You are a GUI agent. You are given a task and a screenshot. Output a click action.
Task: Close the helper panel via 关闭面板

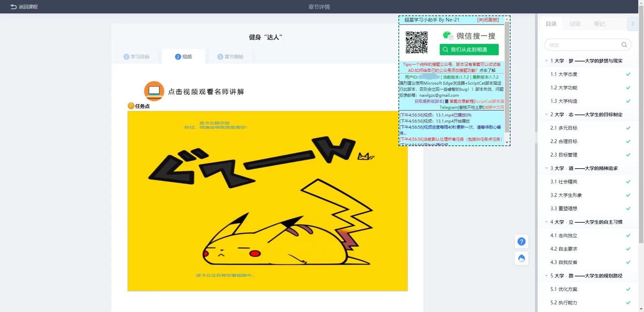488,20
